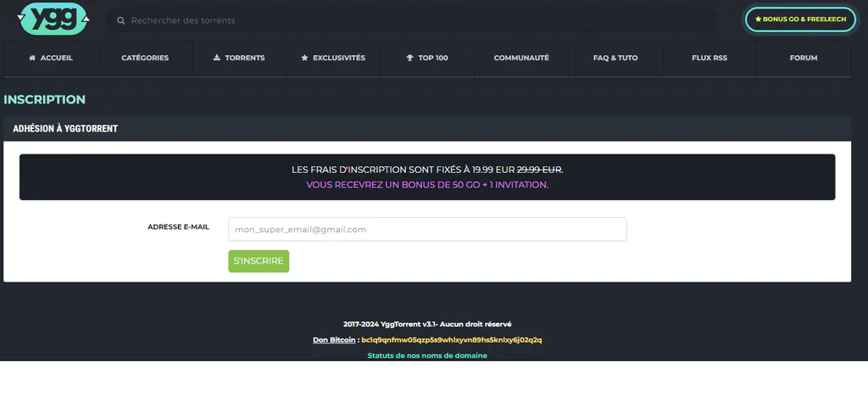Open the Communauté menu

pos(521,58)
